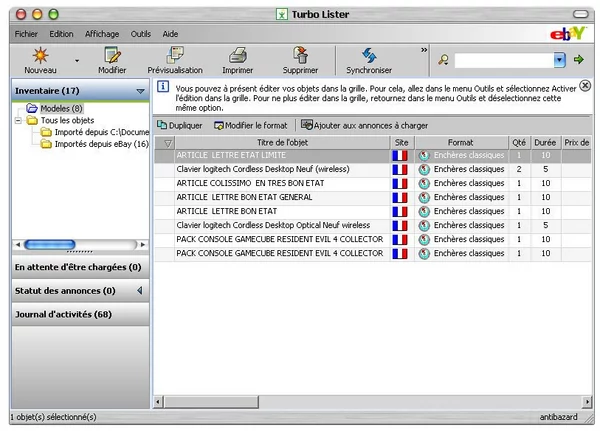Screen dimensions: 600x431
Task: Open the Aide menu
Action: coord(170,34)
